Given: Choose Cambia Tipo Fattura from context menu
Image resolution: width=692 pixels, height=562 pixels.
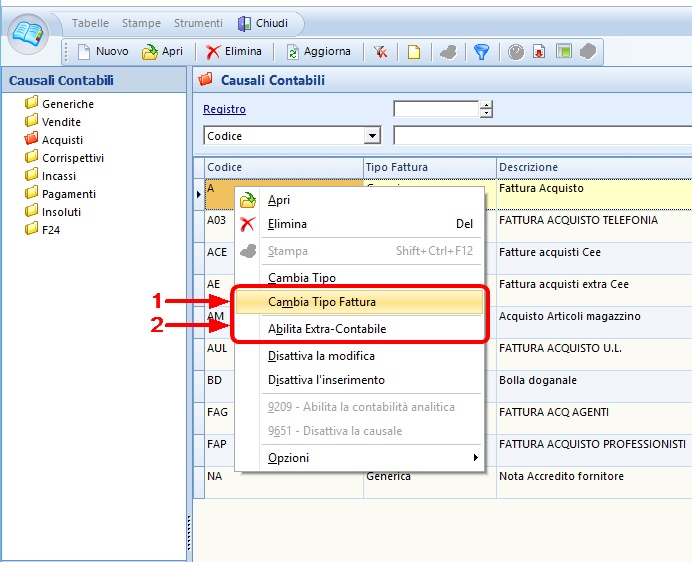Looking at the screenshot, I should [x=322, y=302].
